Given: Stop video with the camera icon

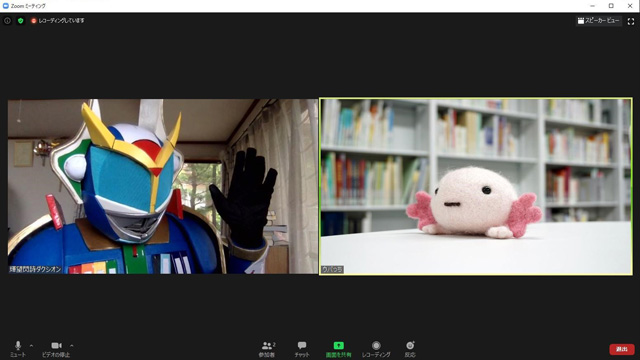Looking at the screenshot, I should 56,349.
